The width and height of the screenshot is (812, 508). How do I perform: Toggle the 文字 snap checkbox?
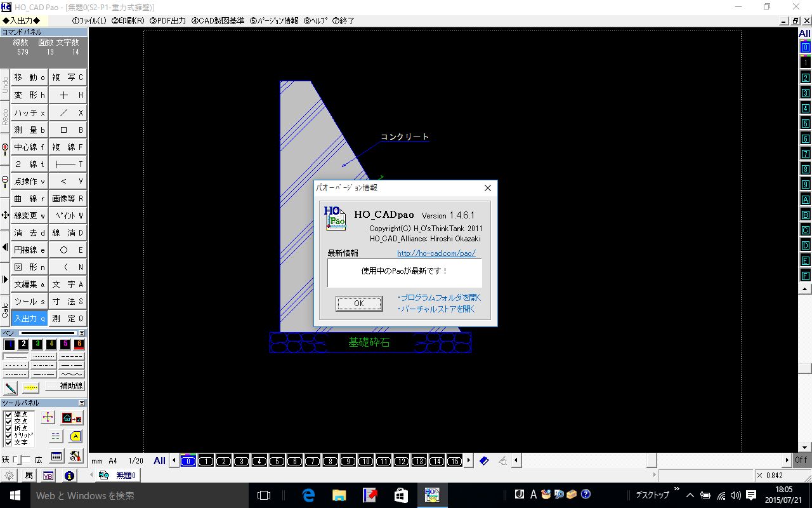(9, 443)
